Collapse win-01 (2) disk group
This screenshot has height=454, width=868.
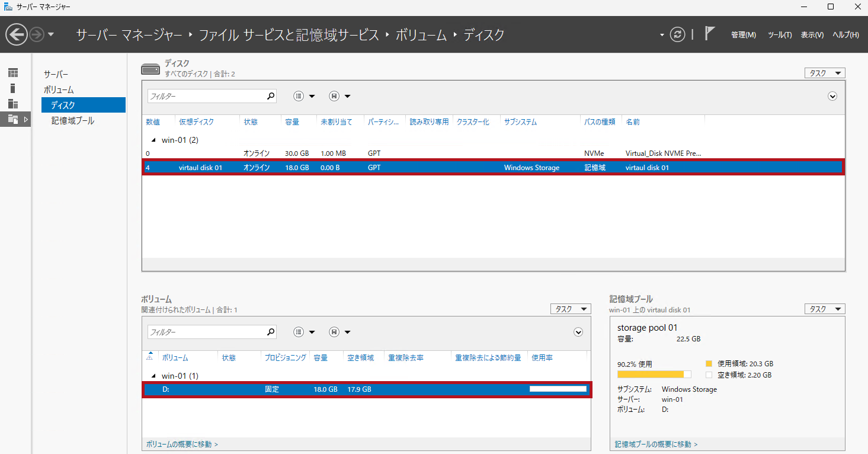(154, 140)
